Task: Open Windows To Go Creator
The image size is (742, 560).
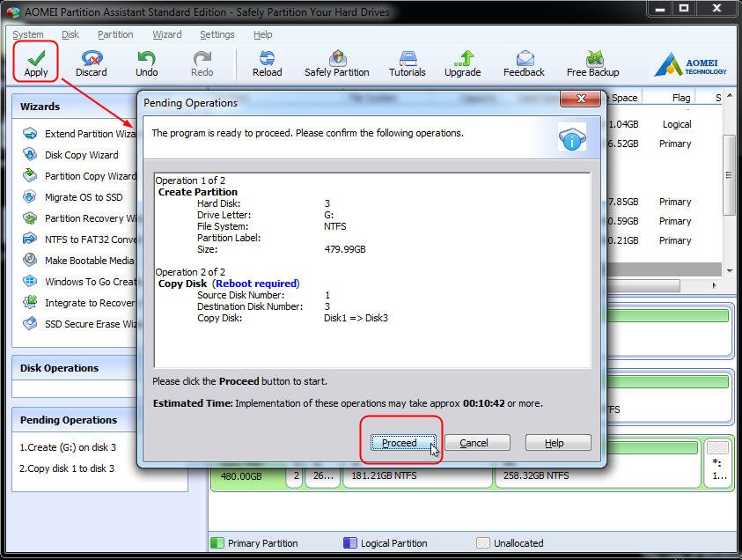Action: 79,282
